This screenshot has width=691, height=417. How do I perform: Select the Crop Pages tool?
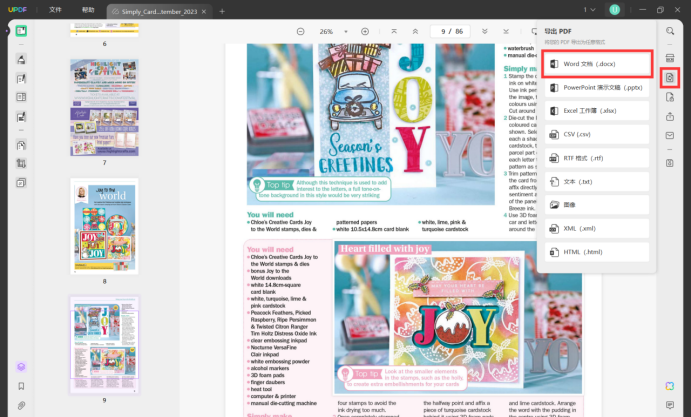coord(21,164)
